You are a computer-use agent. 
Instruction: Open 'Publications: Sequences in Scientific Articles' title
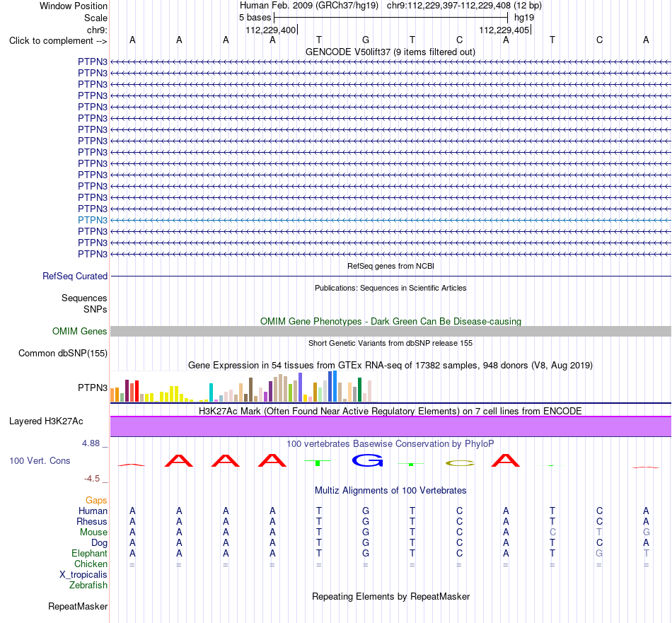390,288
